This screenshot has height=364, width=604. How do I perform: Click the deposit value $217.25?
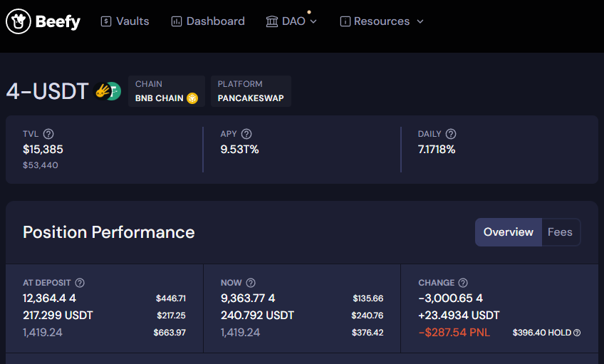pos(172,316)
